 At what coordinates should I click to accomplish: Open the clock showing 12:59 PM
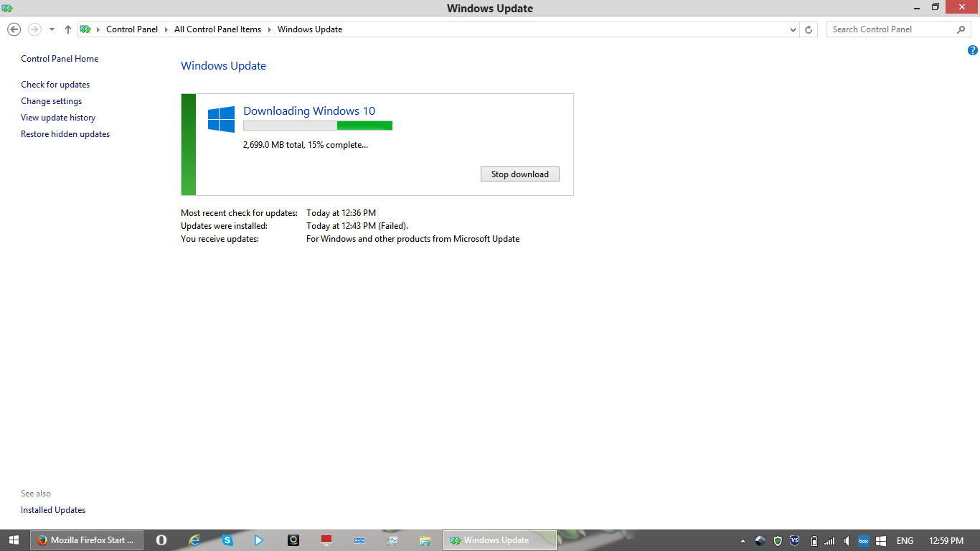click(x=946, y=541)
